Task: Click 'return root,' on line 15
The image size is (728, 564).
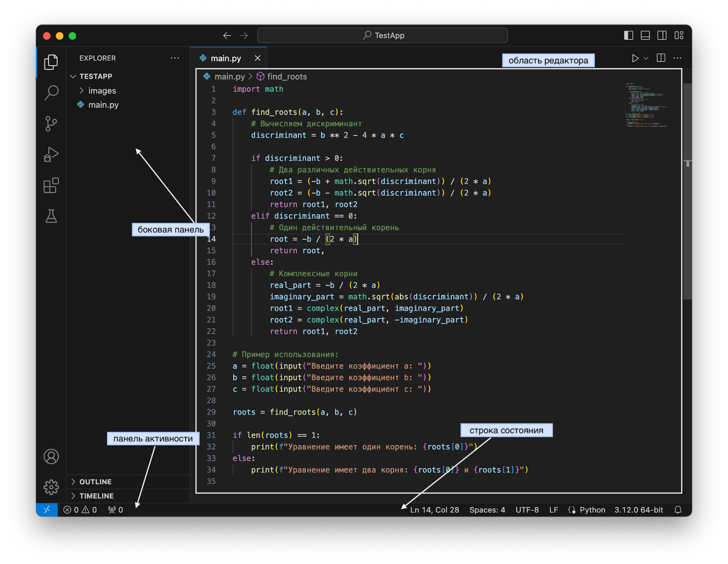Action: pos(297,250)
